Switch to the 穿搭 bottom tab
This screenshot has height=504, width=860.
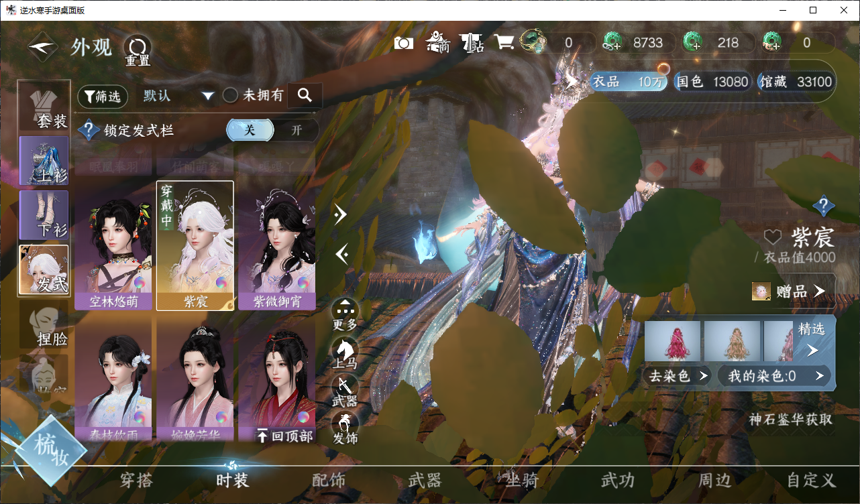[x=136, y=481]
